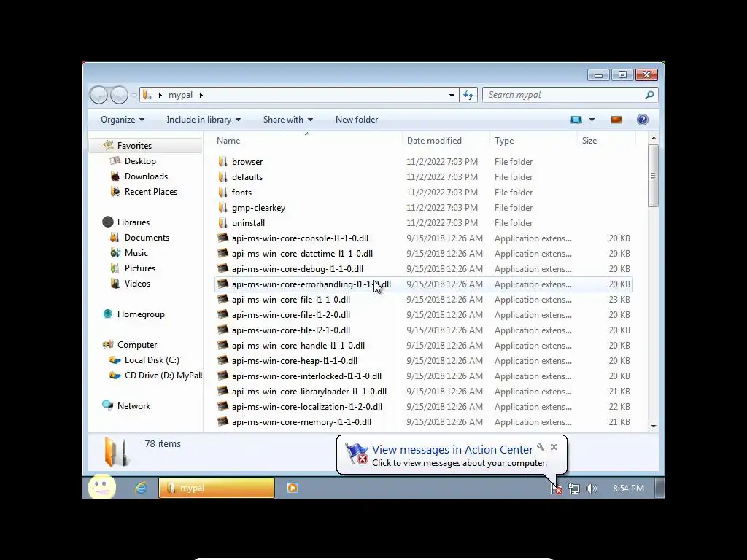Screen dimensions: 747x560
Task: Click the vertical scrollbar down arrow
Action: coord(654,426)
